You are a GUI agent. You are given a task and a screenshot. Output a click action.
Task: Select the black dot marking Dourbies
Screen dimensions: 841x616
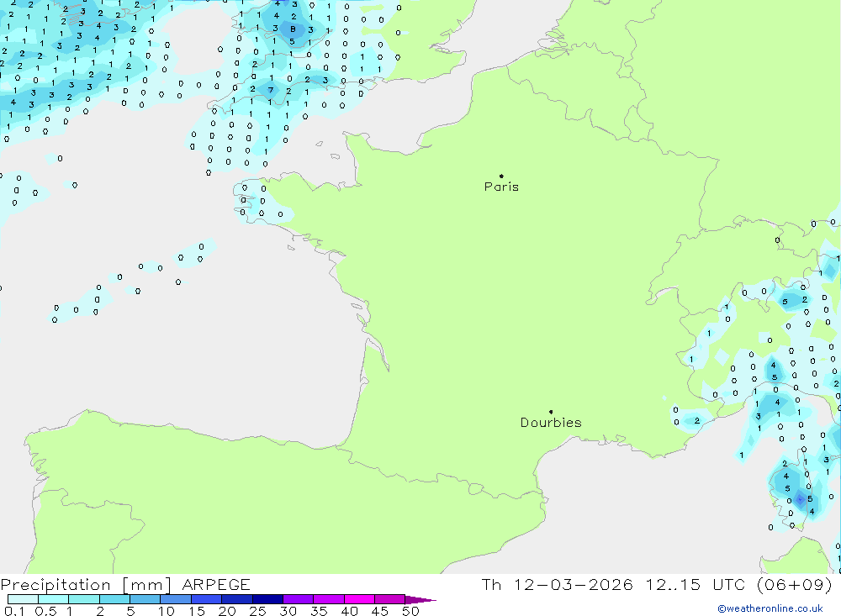(551, 412)
